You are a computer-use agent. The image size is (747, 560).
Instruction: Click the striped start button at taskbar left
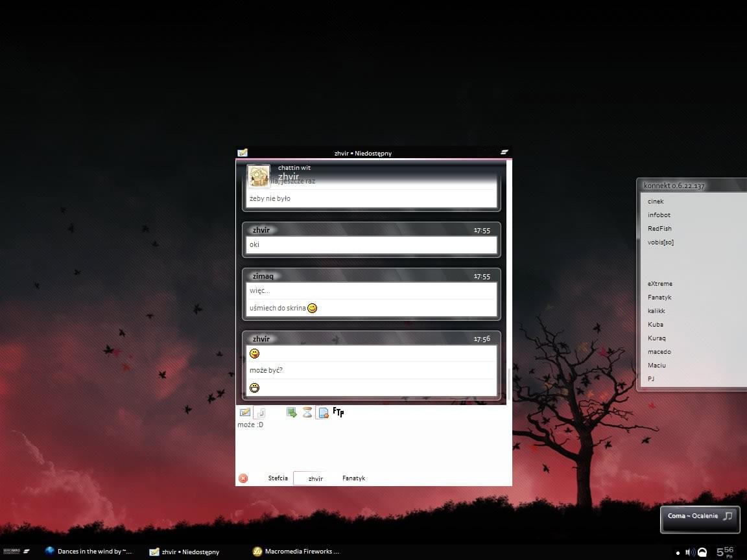(27, 551)
